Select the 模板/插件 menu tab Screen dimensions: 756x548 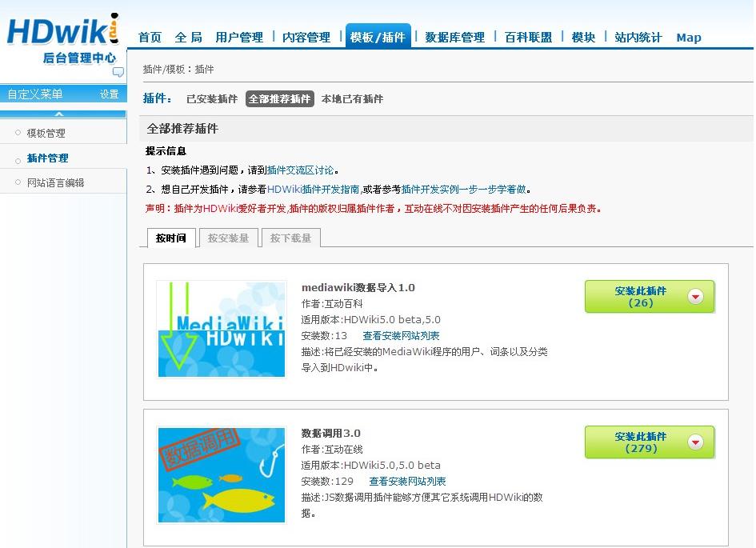point(378,36)
